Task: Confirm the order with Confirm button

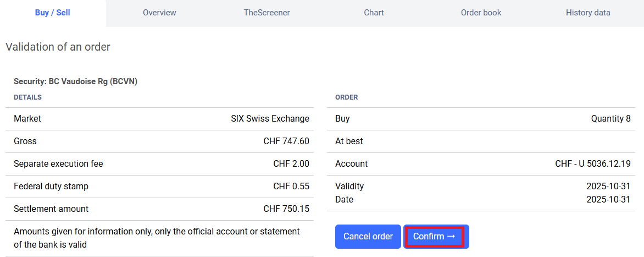Action: [435, 237]
